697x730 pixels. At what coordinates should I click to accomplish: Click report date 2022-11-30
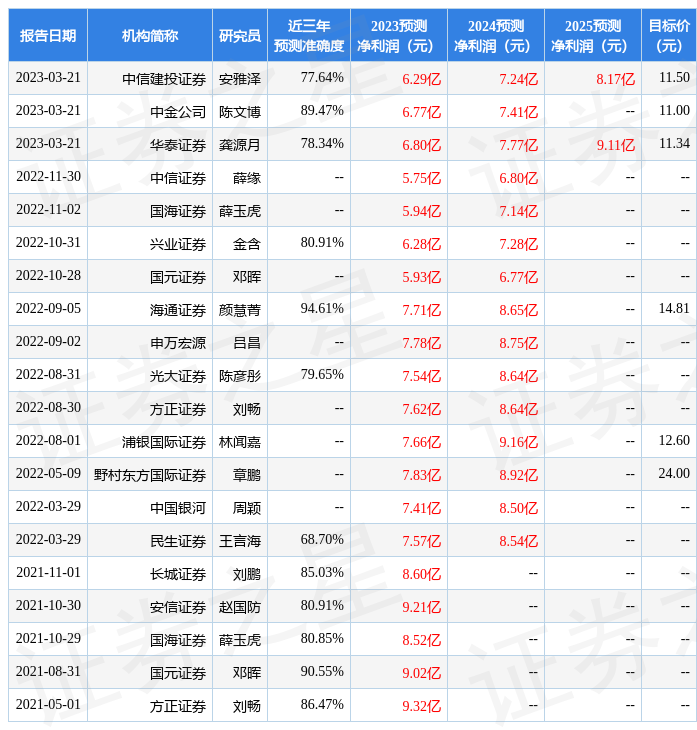tap(48, 176)
